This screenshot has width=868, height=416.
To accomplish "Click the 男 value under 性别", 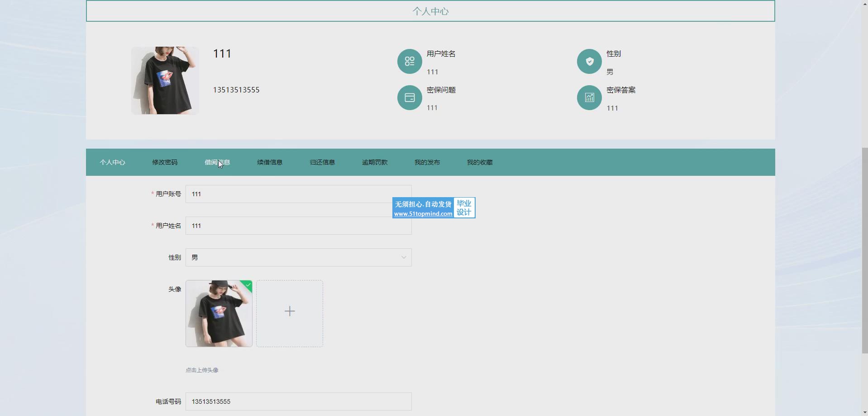I will pos(610,72).
